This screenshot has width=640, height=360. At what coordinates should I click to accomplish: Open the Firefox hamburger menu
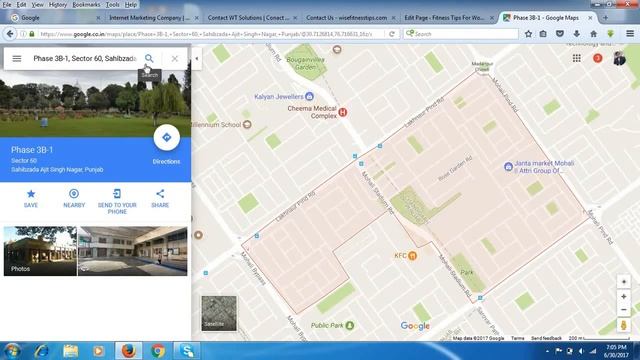[x=630, y=34]
